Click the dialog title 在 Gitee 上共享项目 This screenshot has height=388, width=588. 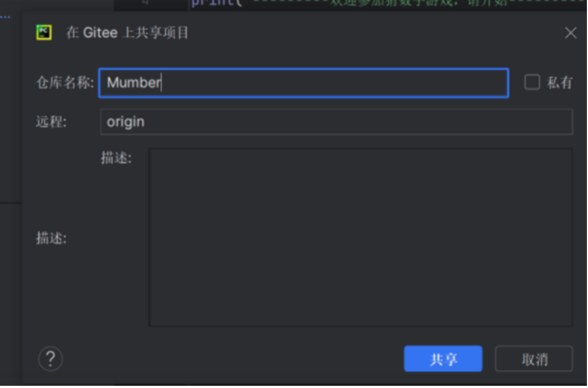[127, 33]
